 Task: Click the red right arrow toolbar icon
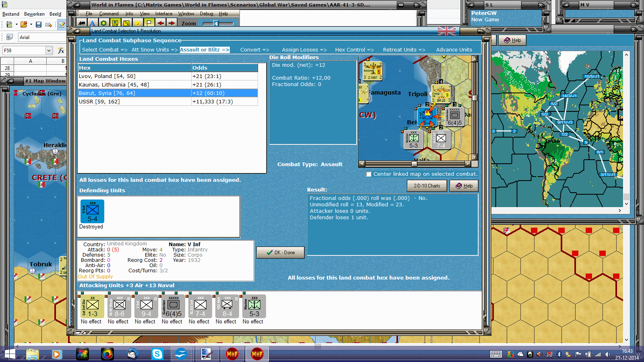pos(171,23)
